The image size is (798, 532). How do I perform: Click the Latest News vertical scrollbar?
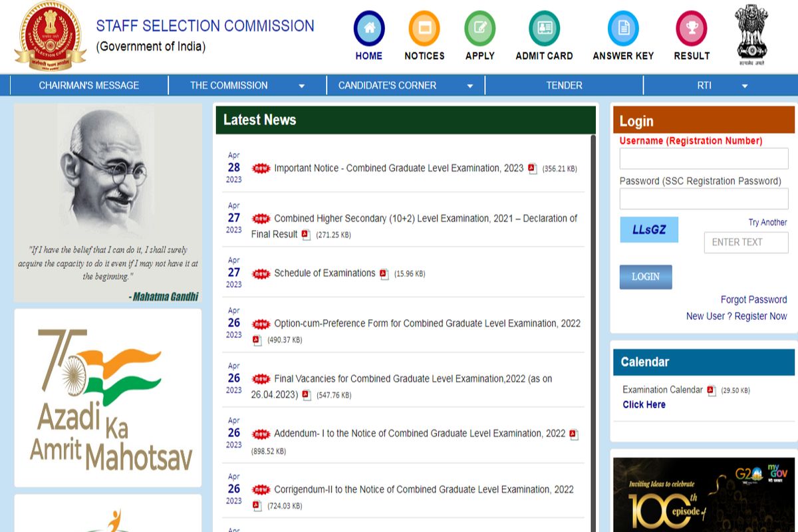593,332
